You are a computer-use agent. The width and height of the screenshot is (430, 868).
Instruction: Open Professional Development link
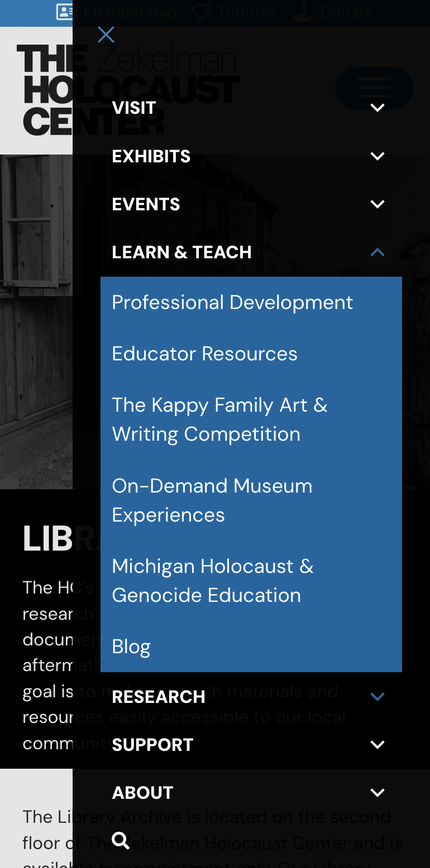[x=232, y=302]
